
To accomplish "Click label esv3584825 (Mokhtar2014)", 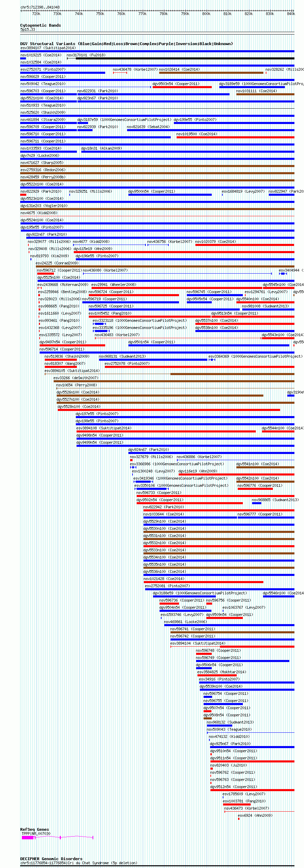I will (222, 672).
